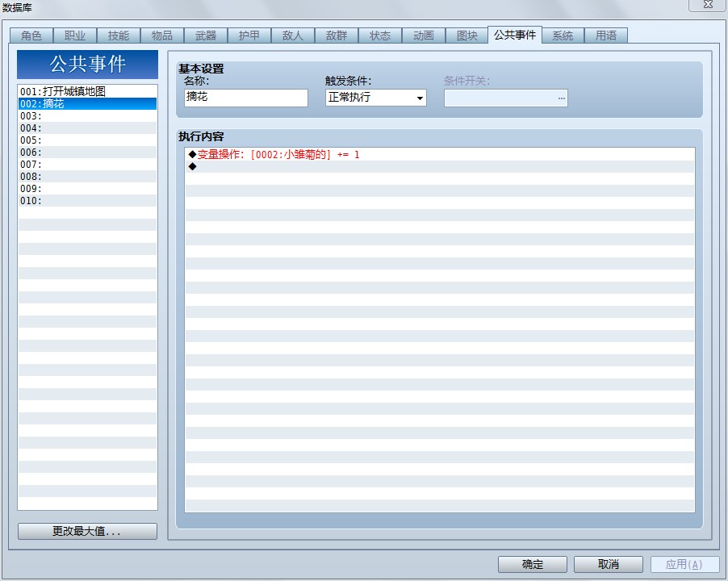
Task: Select empty common event 003
Action: coord(87,115)
